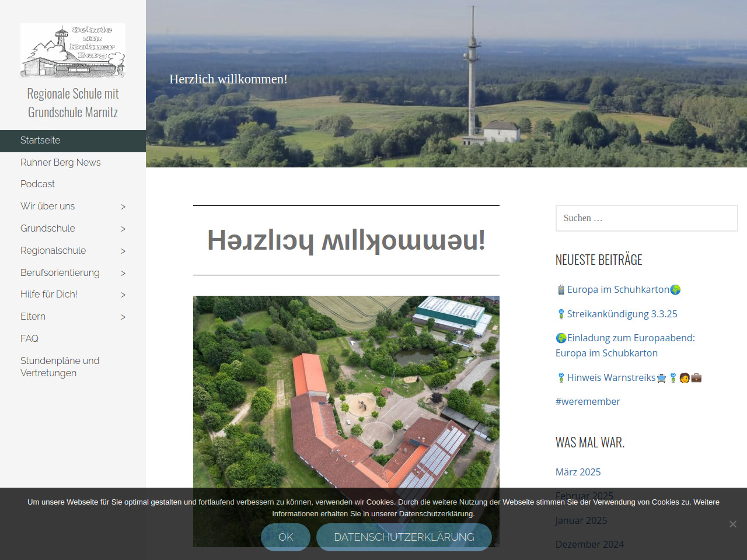Read the Streikankündigung 3.3.25 post
This screenshot has height=560, width=747.
pyautogui.click(x=622, y=314)
